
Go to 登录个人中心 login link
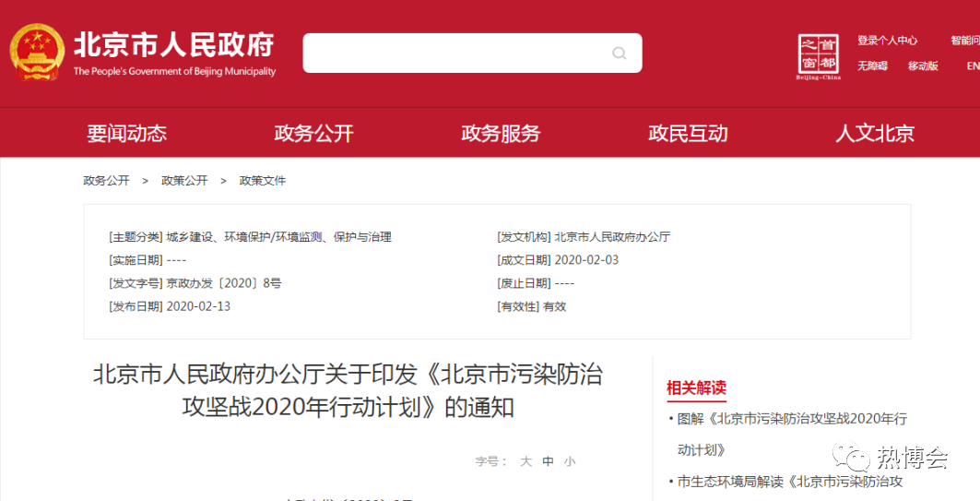[x=888, y=41]
